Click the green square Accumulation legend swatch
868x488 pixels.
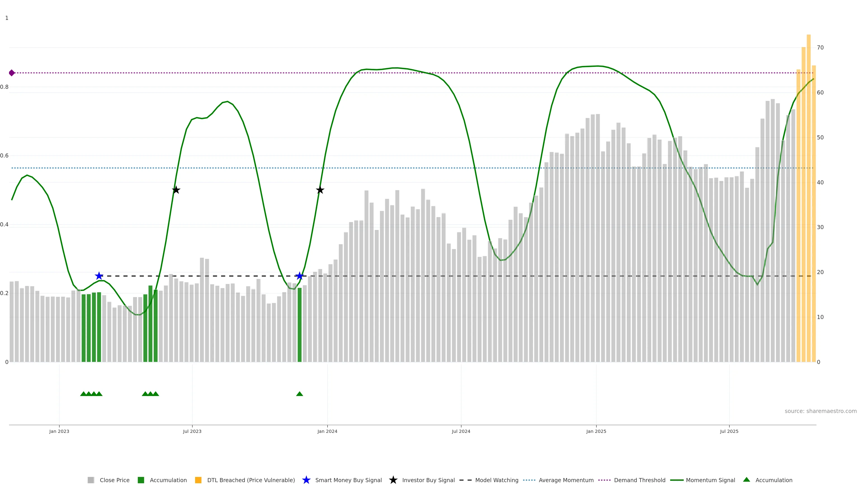point(141,480)
